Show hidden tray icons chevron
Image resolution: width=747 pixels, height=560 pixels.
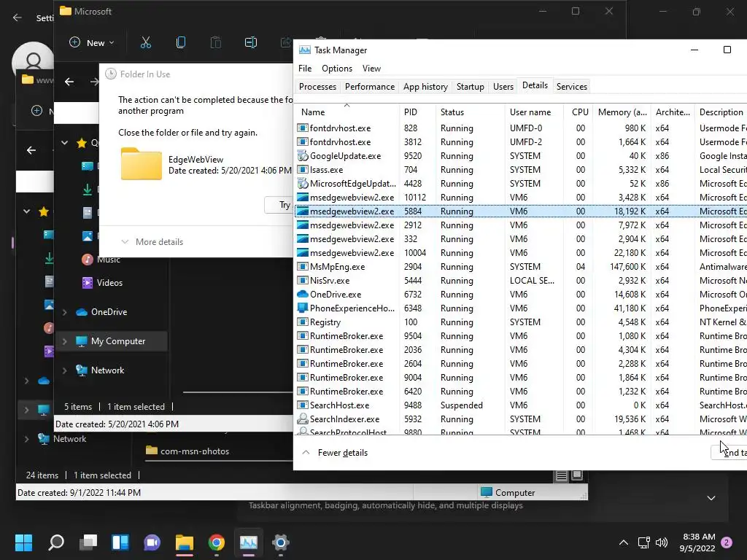623,542
